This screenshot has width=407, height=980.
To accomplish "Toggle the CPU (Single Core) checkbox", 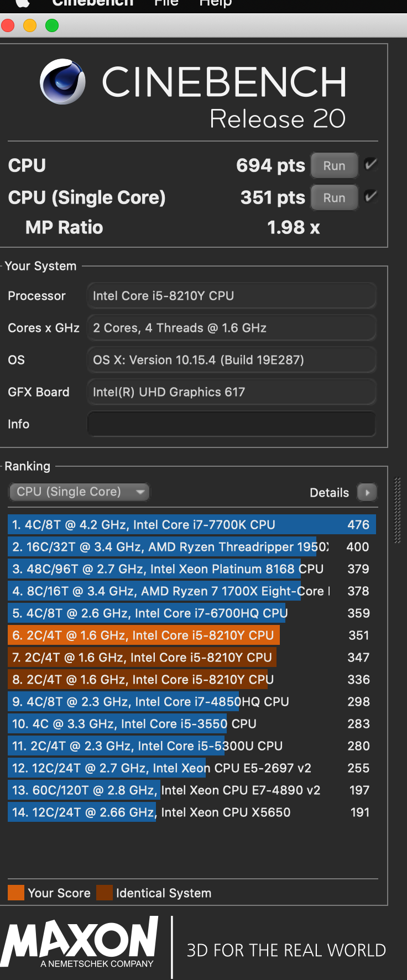I will click(x=371, y=196).
